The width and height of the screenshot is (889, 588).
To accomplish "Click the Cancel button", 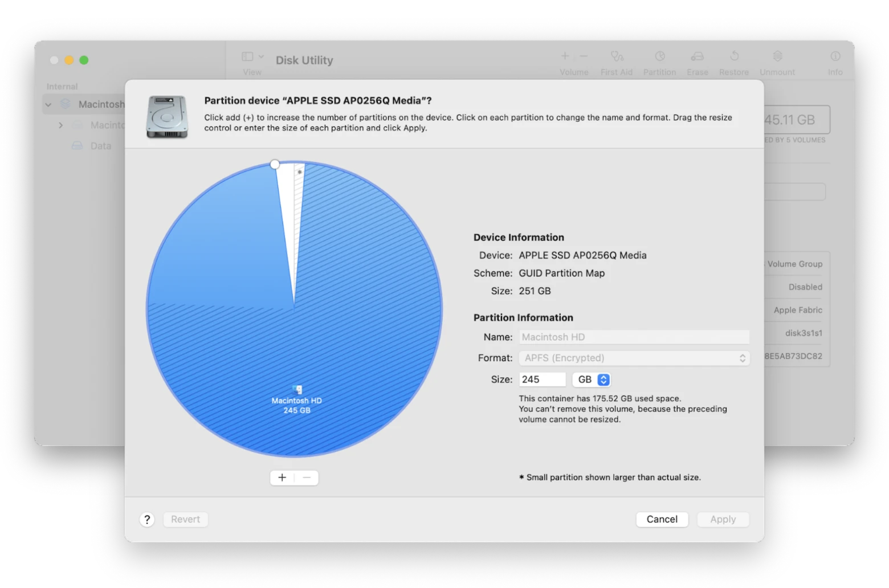I will coord(662,519).
